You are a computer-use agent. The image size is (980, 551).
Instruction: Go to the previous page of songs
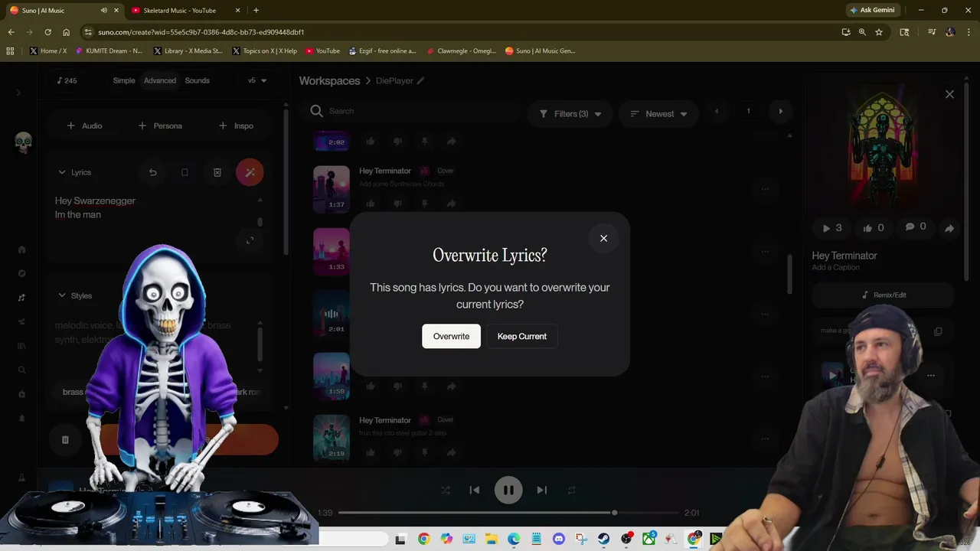(x=717, y=112)
